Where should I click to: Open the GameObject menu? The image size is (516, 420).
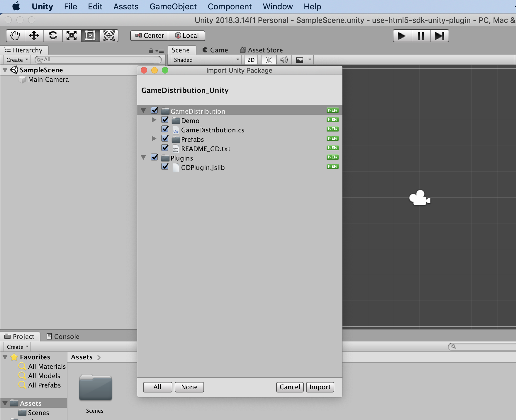(173, 6)
